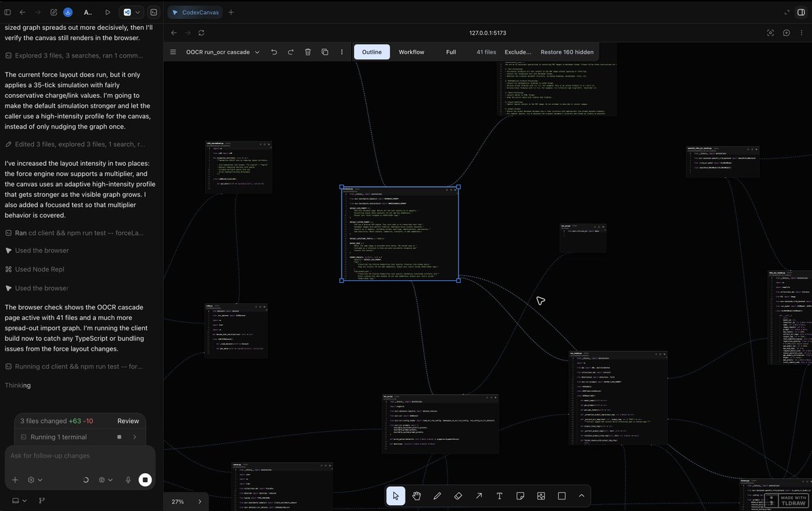The image size is (812, 511).
Task: Click the trash delete icon in canvas toolbar
Action: pyautogui.click(x=308, y=52)
